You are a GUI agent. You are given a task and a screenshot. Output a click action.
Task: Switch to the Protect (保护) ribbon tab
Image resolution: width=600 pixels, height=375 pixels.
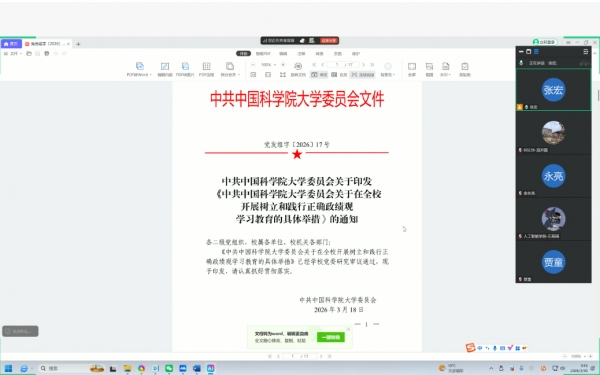[356, 54]
